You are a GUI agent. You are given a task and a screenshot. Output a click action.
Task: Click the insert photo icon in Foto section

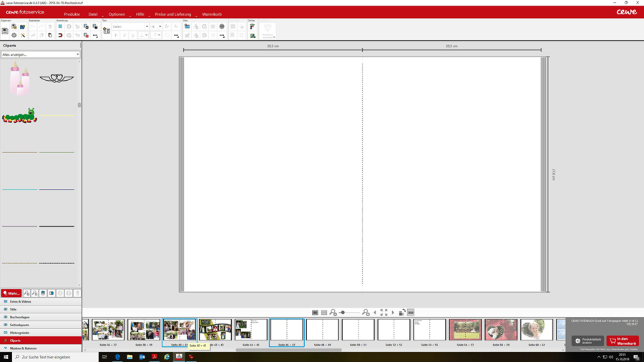187,26
